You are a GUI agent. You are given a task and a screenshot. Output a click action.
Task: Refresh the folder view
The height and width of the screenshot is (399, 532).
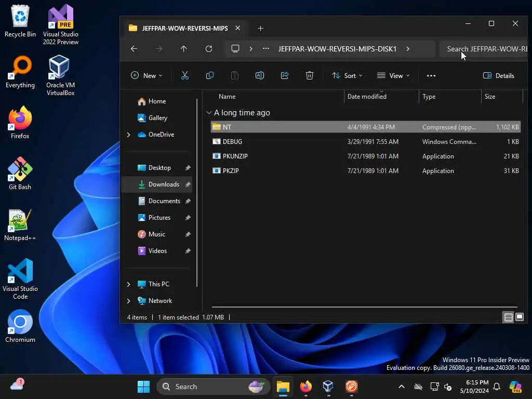209,49
